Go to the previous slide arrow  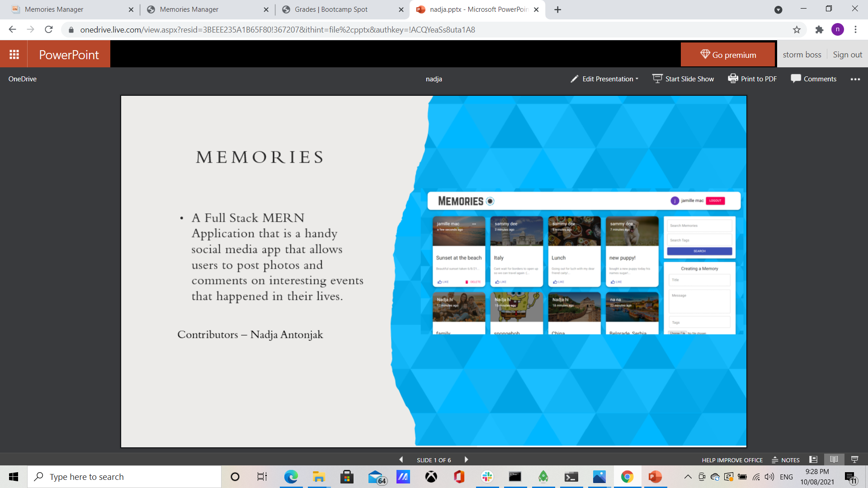click(401, 460)
